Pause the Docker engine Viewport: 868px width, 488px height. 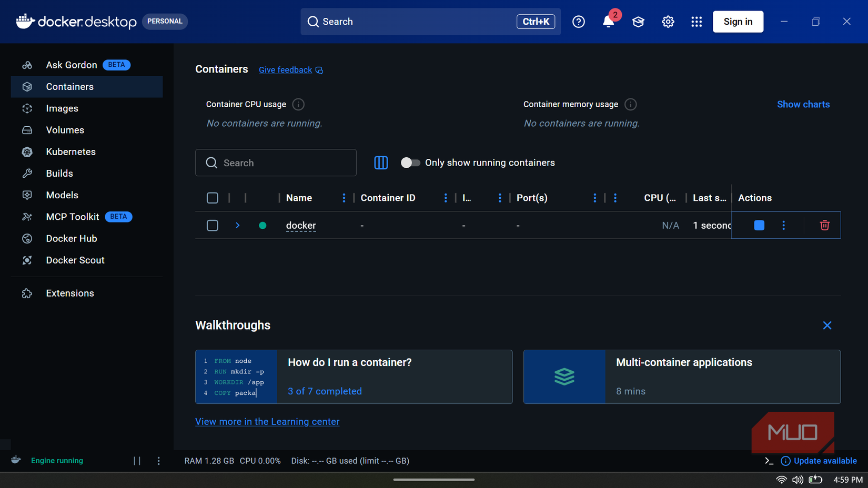point(137,461)
